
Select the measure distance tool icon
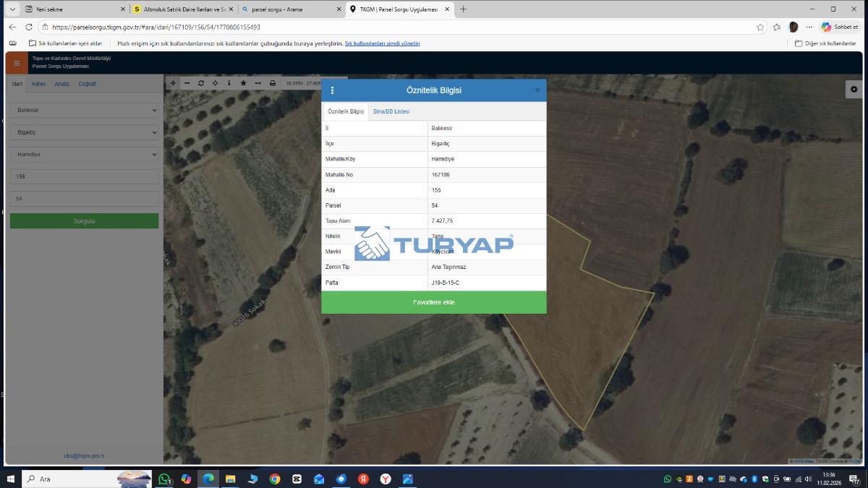click(x=258, y=83)
